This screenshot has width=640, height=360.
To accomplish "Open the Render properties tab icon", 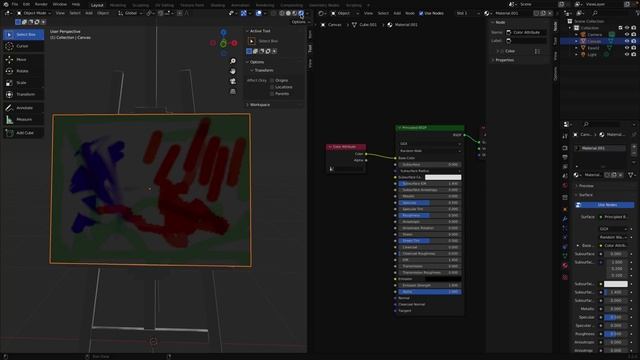I will [x=565, y=148].
